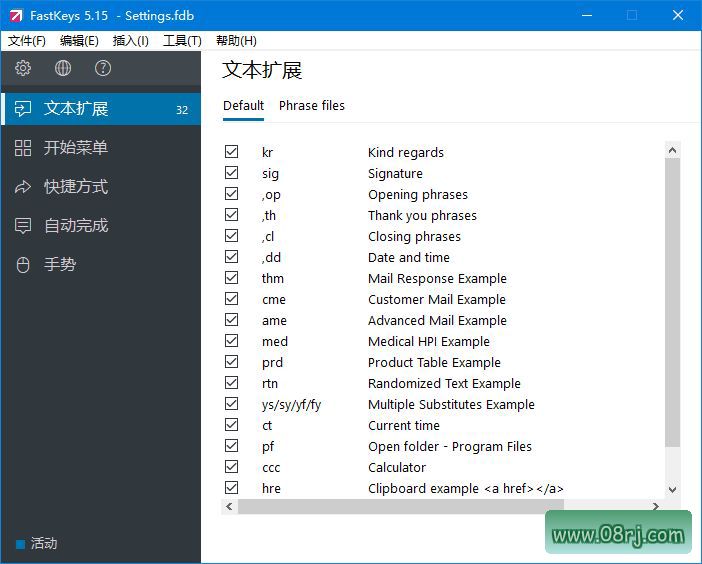Viewport: 702px width, 564px height.
Task: Click the 文本扩展 sidebar icon
Action: coord(23,109)
